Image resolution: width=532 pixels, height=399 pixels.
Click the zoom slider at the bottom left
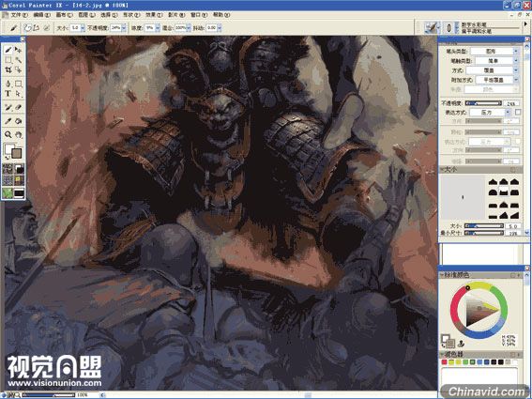[48, 395]
